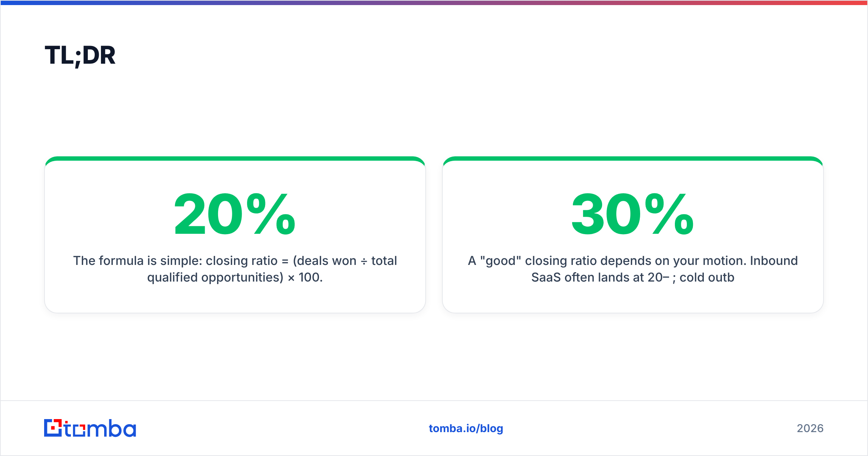This screenshot has height=456, width=868.
Task: Click the red accent dot in tomba logo
Action: click(54, 428)
